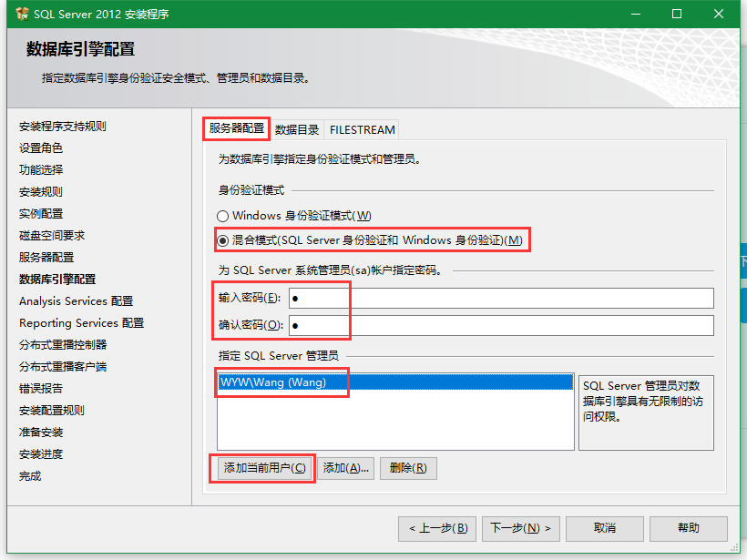Open 帮助 help button
747x560 pixels.
(689, 528)
